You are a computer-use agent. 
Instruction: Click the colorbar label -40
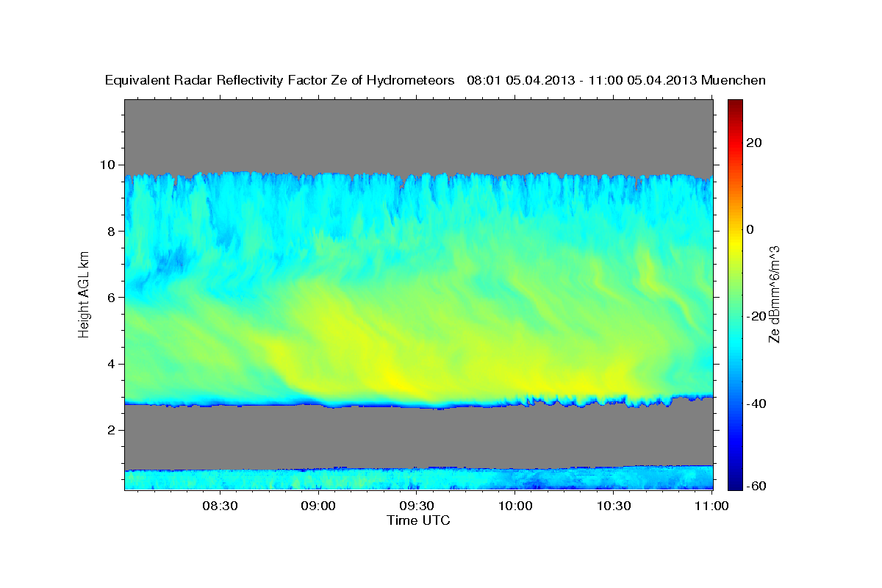coord(756,404)
